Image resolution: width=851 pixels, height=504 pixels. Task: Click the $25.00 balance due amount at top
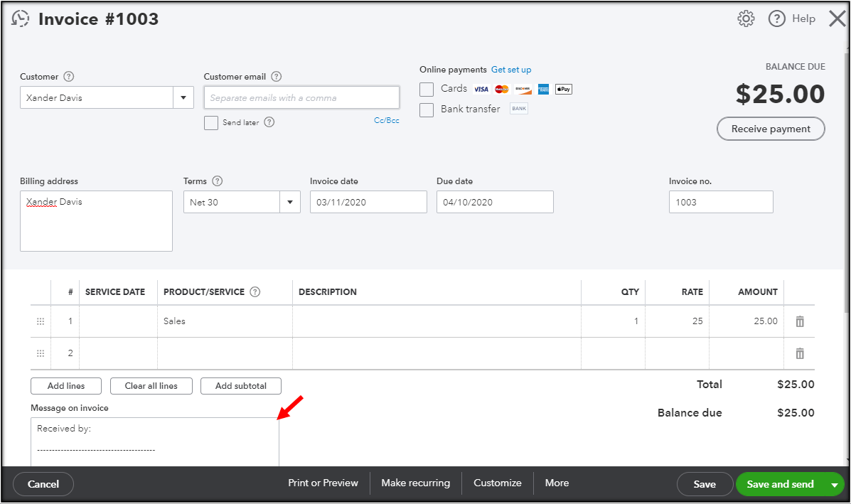(x=780, y=94)
